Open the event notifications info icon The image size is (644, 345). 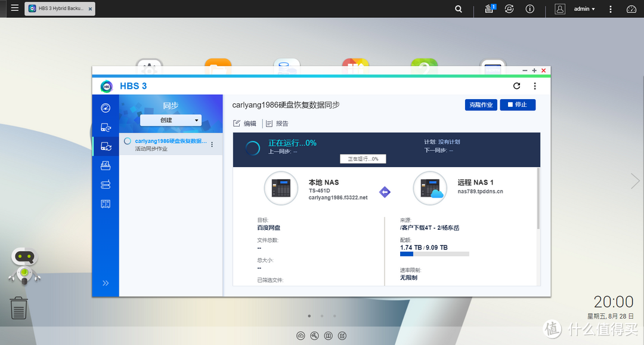[x=530, y=8]
